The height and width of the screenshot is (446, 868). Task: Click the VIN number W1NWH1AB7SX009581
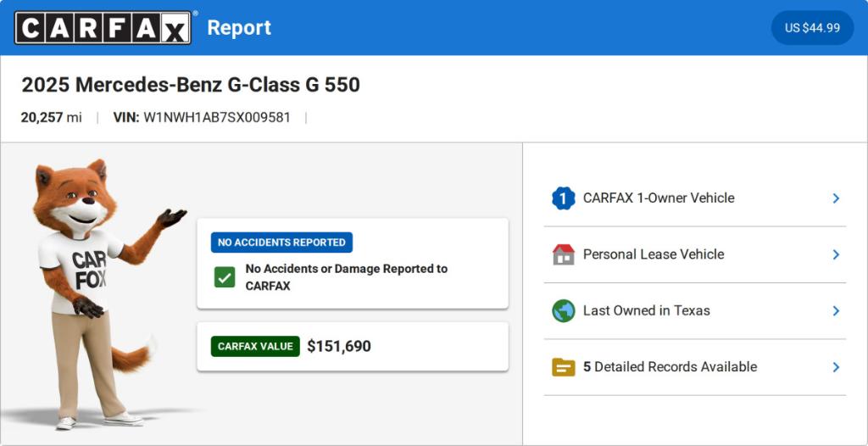pyautogui.click(x=217, y=118)
